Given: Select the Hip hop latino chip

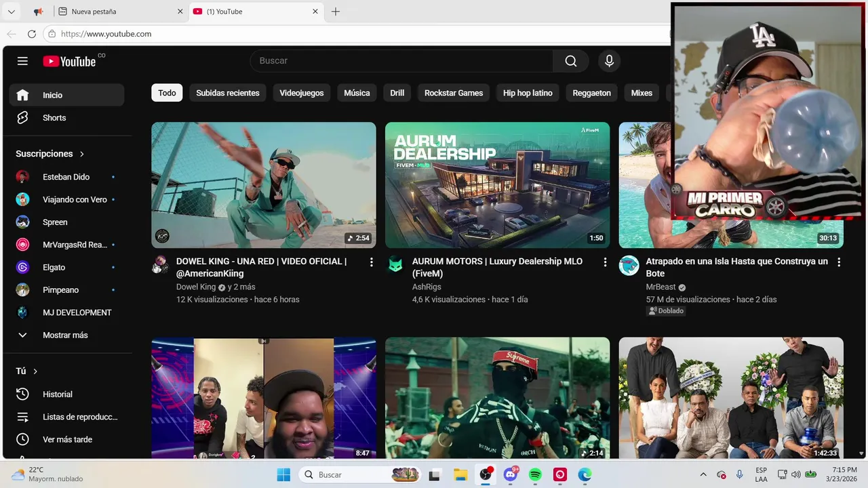Looking at the screenshot, I should click(528, 93).
